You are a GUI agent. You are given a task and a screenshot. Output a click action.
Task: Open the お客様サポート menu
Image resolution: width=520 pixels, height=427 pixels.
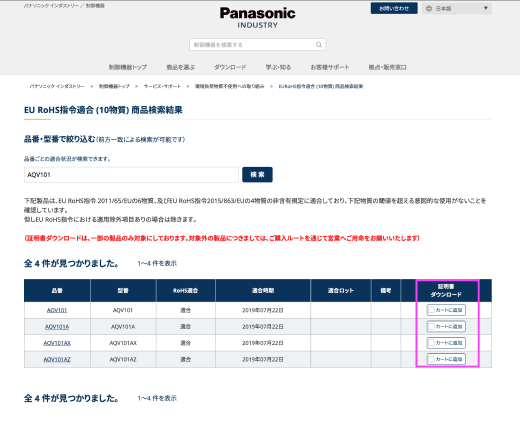330,67
